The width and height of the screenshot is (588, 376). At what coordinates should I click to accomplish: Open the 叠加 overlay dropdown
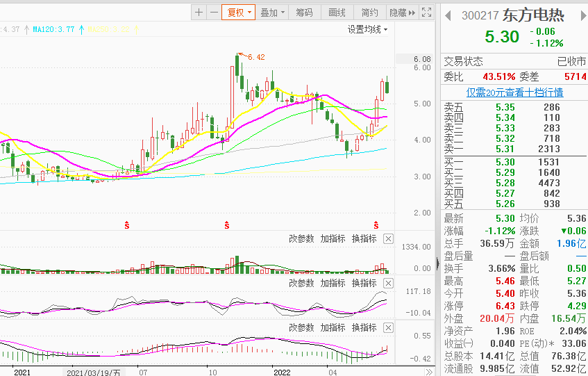point(272,13)
